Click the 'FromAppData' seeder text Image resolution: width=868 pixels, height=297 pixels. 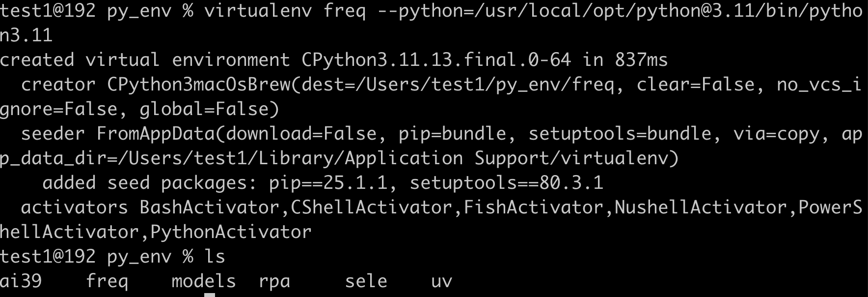coord(156,134)
